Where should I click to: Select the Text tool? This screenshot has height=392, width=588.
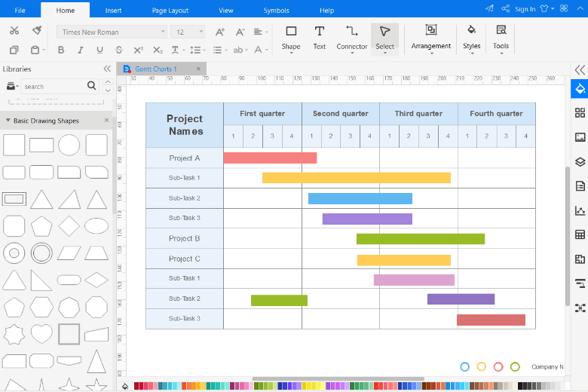(x=320, y=38)
